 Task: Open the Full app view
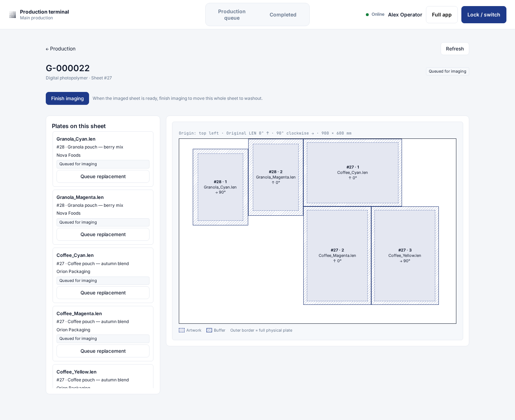(x=442, y=15)
